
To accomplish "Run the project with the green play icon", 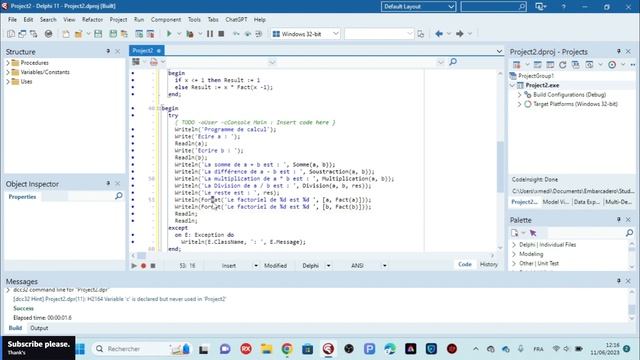I will pyautogui.click(x=169, y=34).
